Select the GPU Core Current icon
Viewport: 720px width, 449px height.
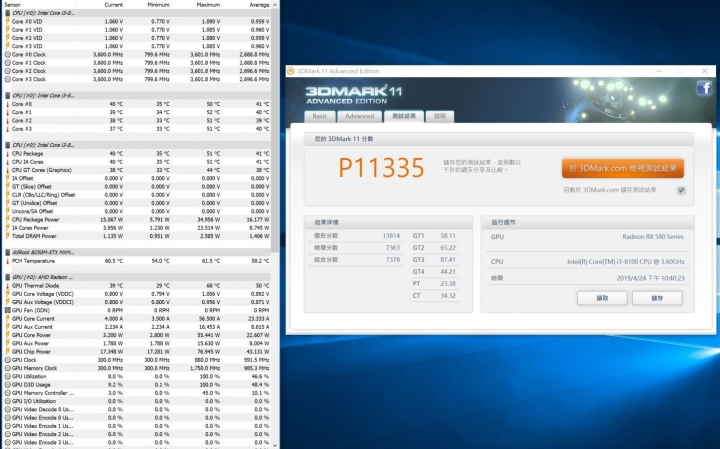pos(7,319)
